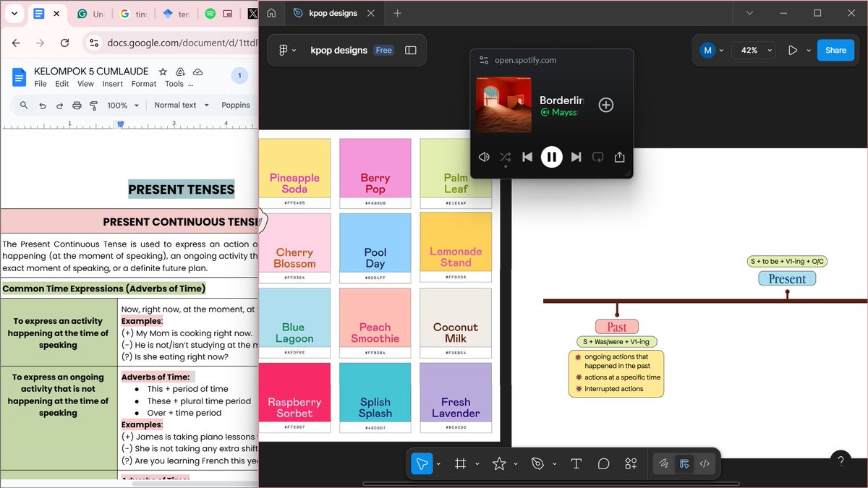Toggle the Figma sidebar panel icon
Screen dimensions: 868x488
tap(411, 51)
